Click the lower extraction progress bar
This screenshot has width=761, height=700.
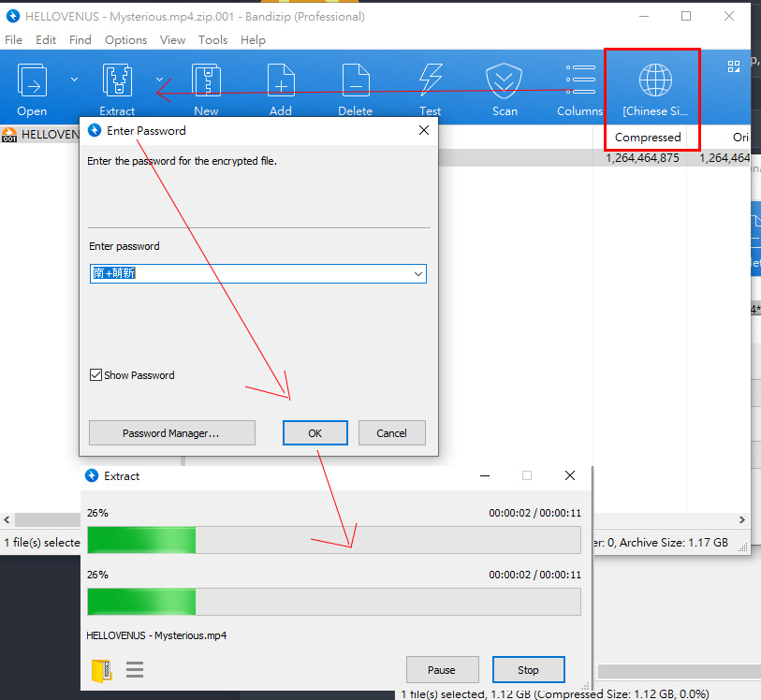334,602
